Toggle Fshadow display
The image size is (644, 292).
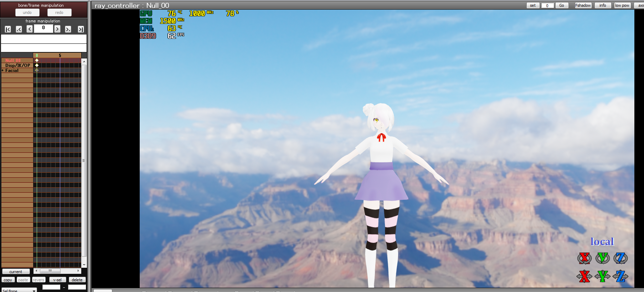(x=583, y=5)
